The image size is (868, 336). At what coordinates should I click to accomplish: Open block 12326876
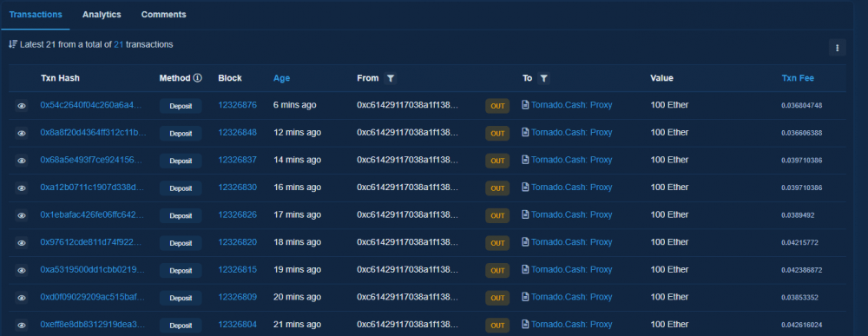pos(238,104)
